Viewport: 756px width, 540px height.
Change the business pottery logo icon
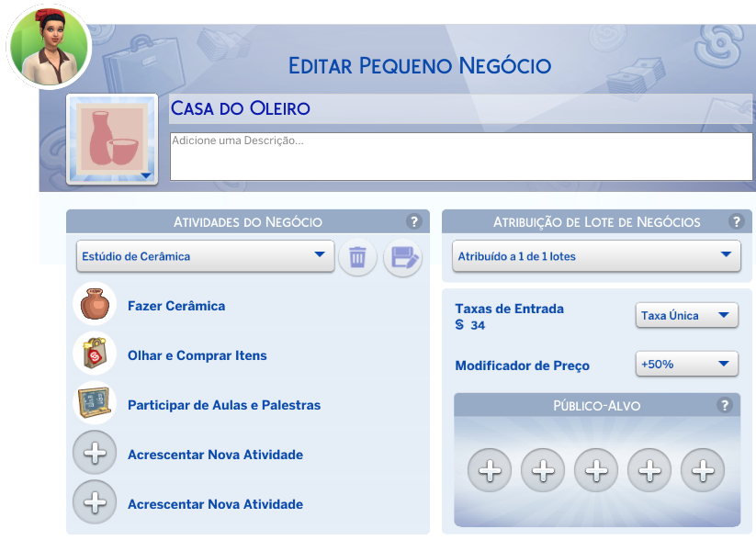click(x=112, y=139)
